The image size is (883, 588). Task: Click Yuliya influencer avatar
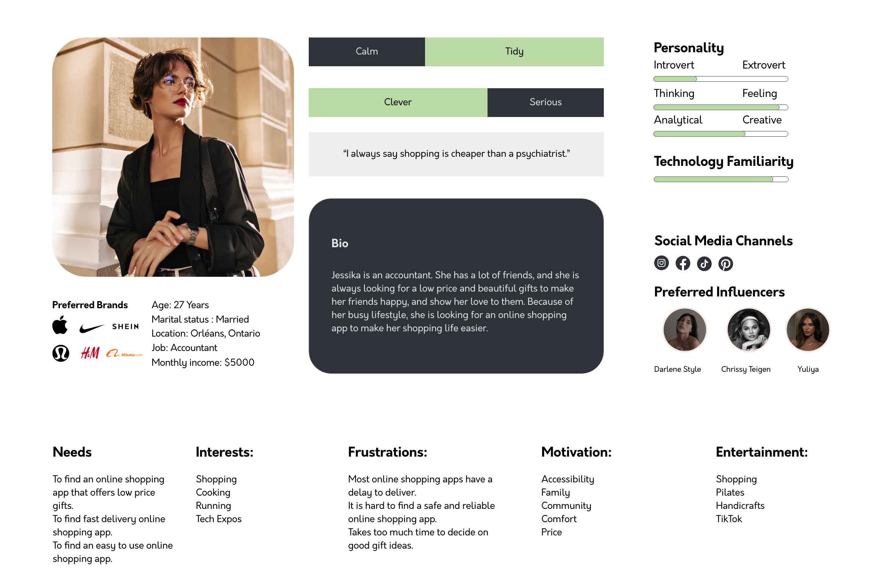click(x=808, y=330)
